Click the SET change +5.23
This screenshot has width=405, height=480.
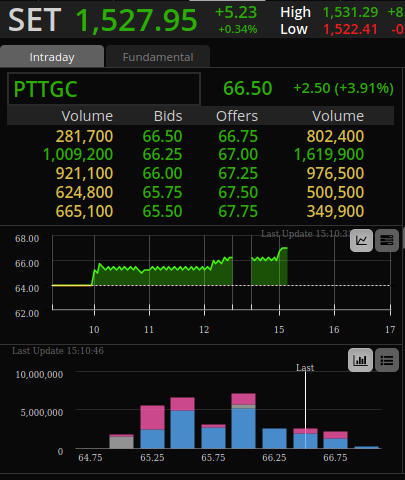(x=236, y=13)
